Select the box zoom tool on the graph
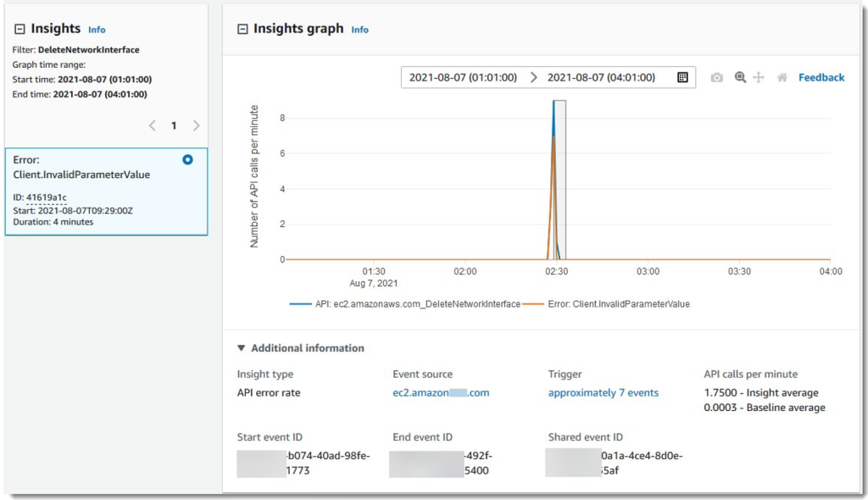 click(739, 77)
